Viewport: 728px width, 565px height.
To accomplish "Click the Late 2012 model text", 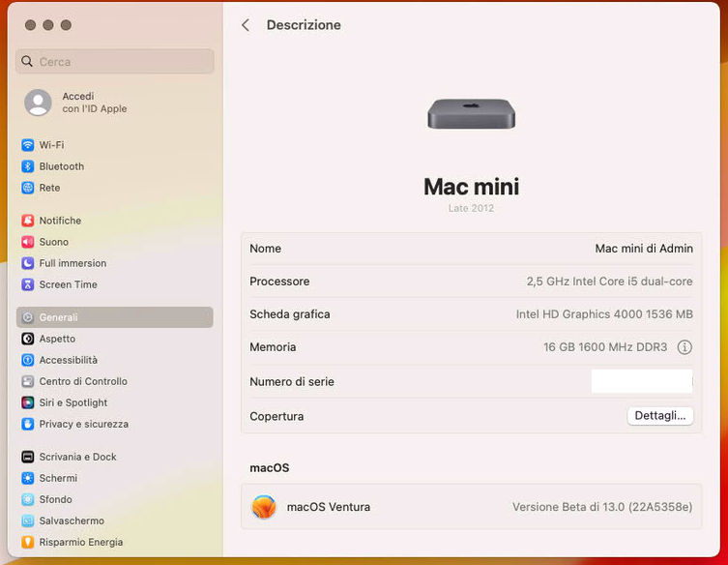I will [x=471, y=208].
